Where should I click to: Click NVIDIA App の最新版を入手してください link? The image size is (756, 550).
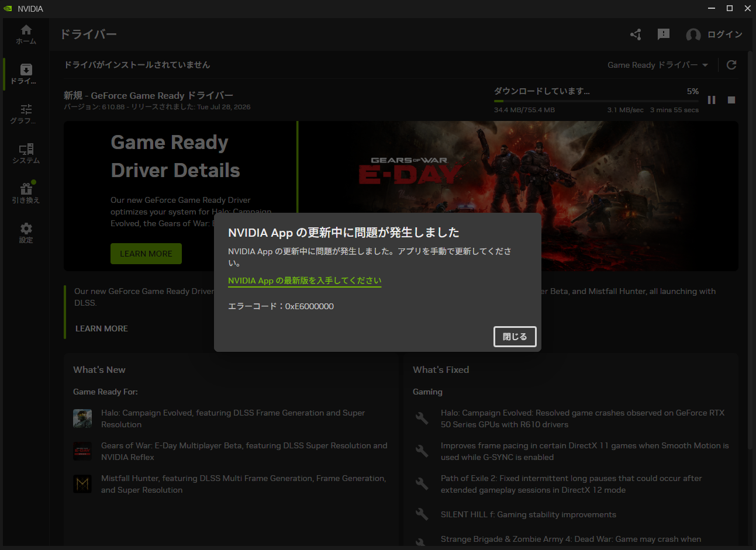(305, 281)
